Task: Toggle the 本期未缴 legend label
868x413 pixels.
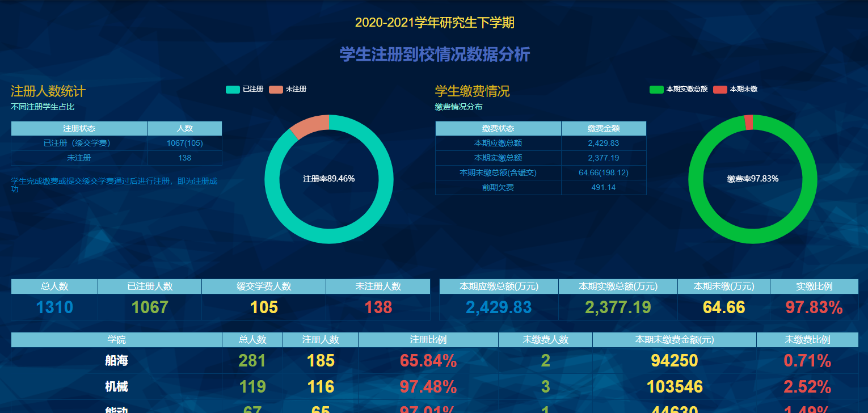Action: pyautogui.click(x=743, y=89)
